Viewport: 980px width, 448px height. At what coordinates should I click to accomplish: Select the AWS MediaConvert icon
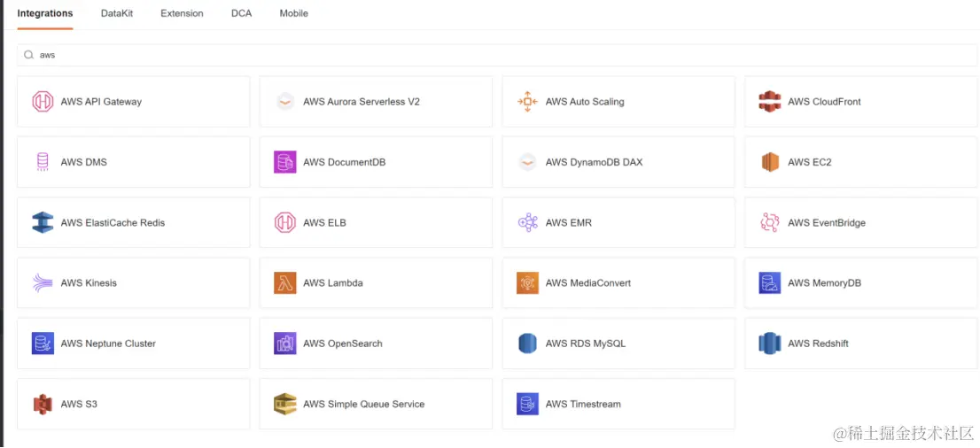527,283
